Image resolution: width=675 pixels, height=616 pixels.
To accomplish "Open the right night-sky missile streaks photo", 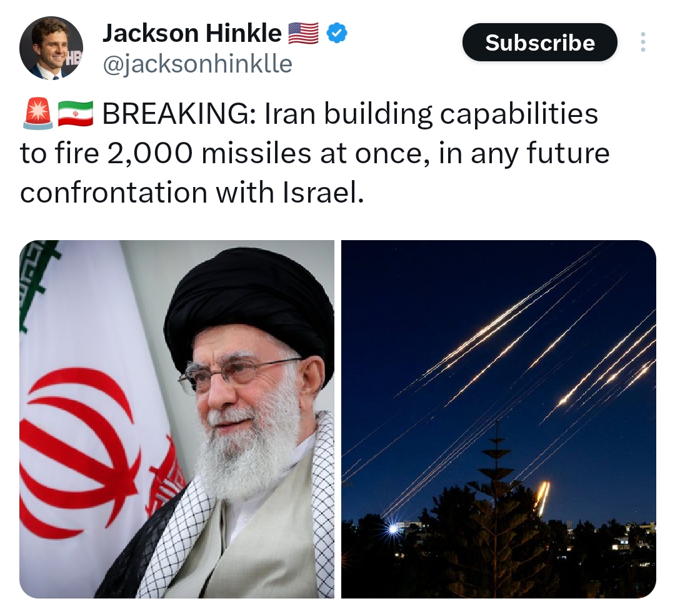I will pyautogui.click(x=499, y=419).
